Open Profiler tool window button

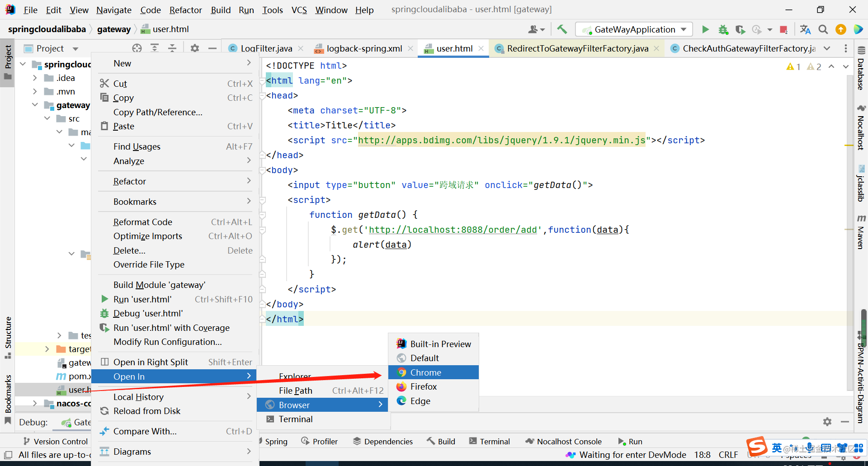pos(320,442)
